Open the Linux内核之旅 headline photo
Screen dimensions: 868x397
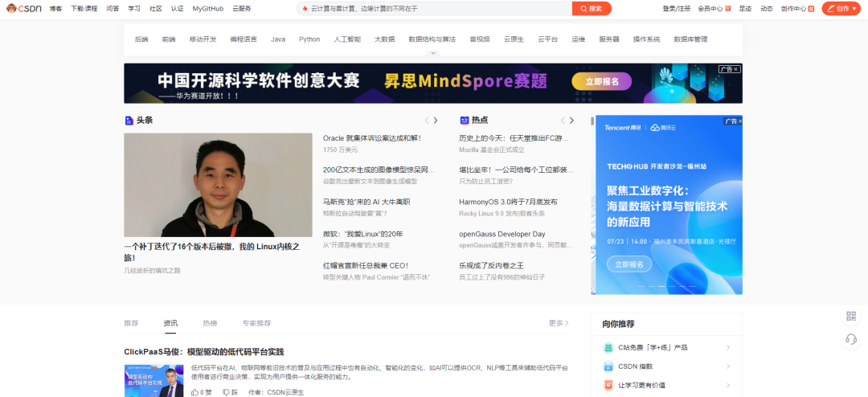[x=218, y=185]
